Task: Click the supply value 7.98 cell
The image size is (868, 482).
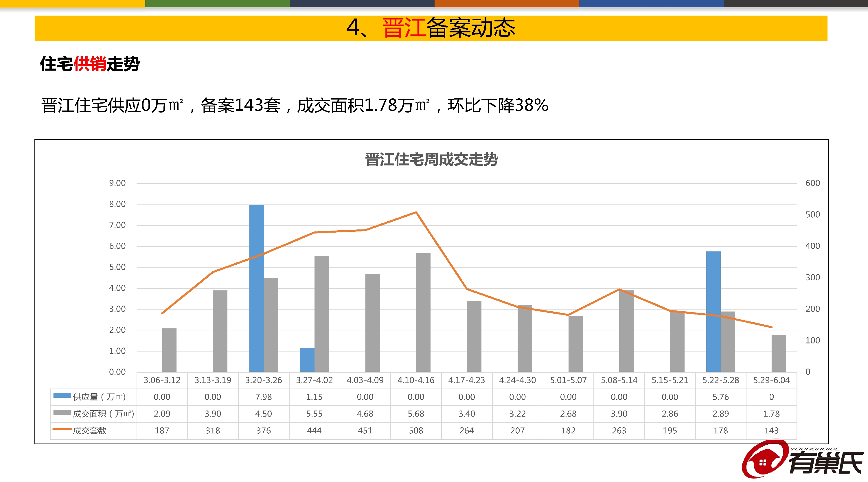Action: point(264,397)
